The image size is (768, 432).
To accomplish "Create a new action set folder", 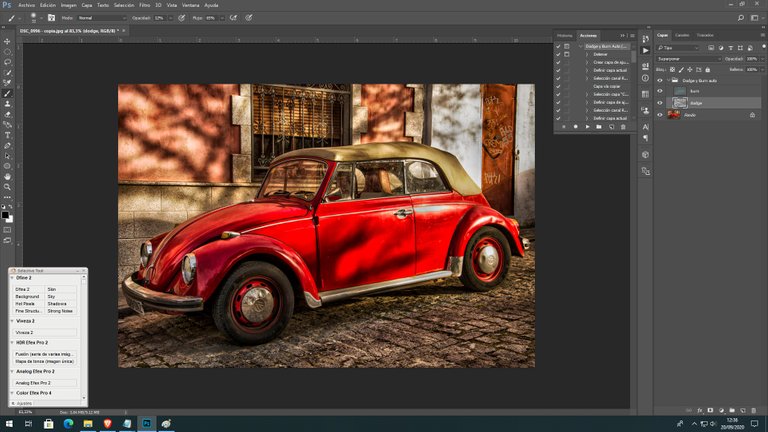I will point(599,127).
